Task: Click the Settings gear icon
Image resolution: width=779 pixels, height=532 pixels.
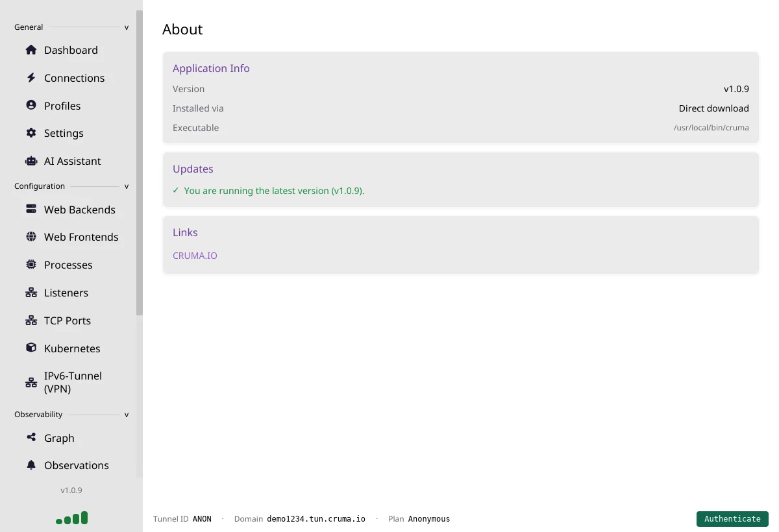Action: point(31,133)
